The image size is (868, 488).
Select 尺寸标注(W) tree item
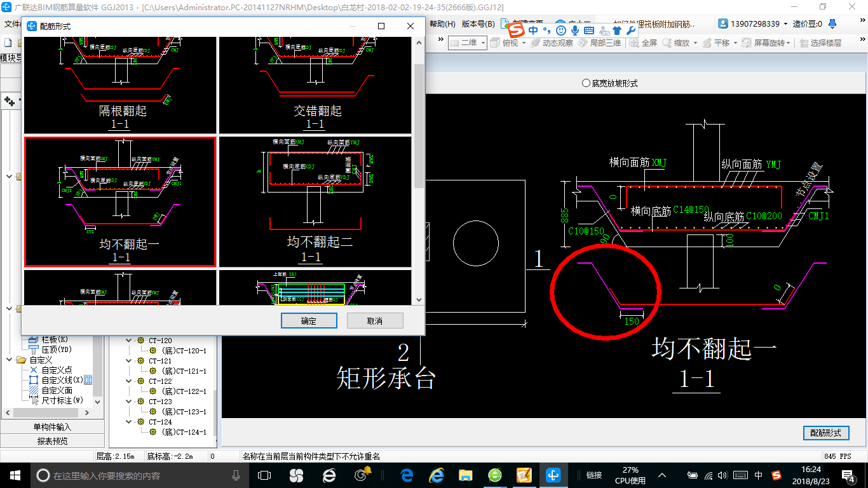[55, 400]
